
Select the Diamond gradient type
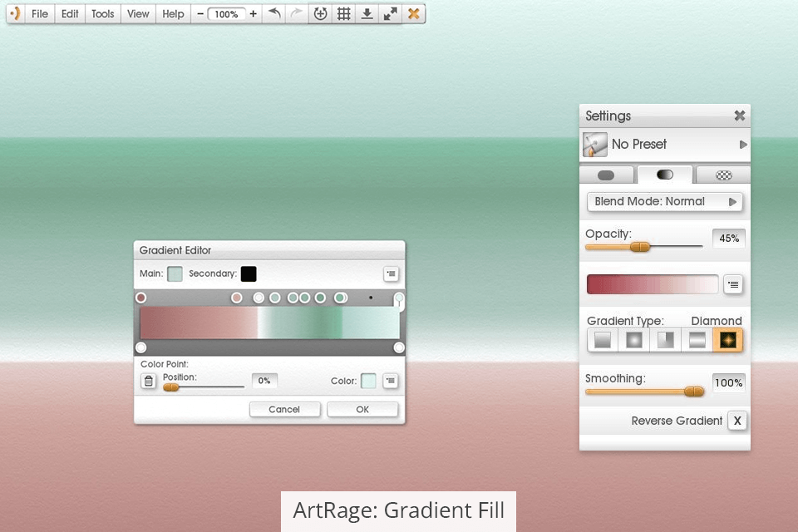tap(728, 340)
